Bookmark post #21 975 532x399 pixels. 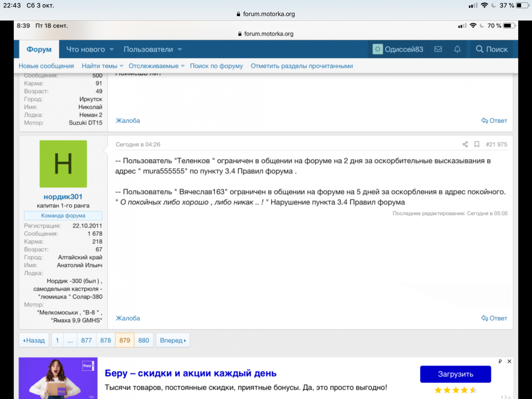477,144
